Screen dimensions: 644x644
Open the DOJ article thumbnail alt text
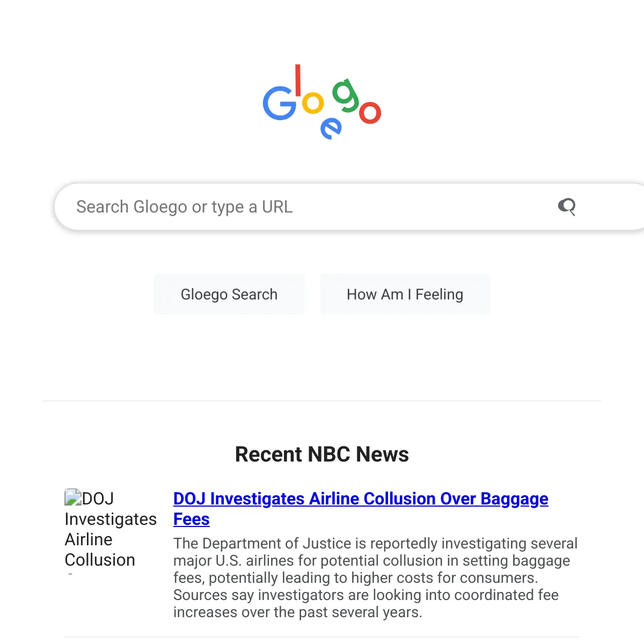[111, 530]
